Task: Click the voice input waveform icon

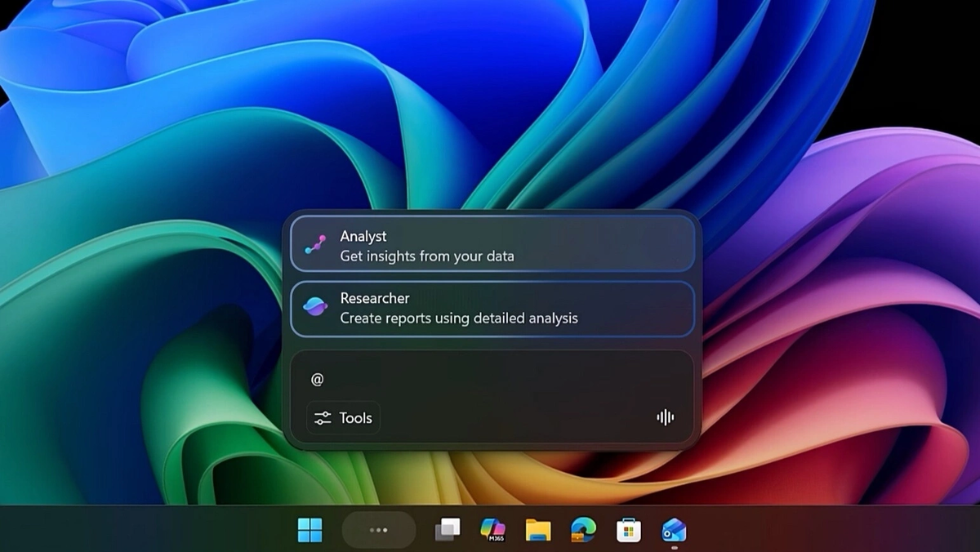Action: pyautogui.click(x=665, y=417)
